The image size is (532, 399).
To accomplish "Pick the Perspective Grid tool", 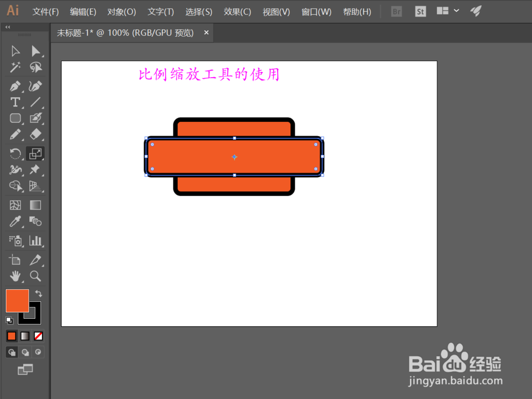I will 35,186.
